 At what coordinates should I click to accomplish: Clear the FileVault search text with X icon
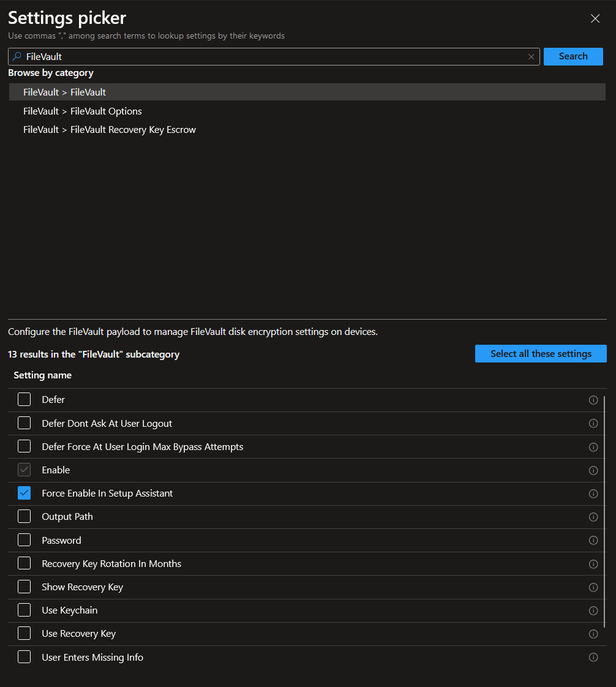531,57
